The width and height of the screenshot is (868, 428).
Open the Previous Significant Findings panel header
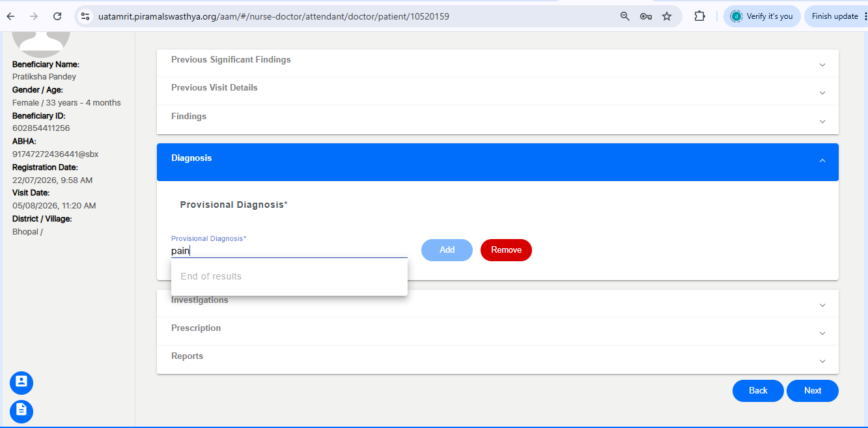[x=497, y=63]
